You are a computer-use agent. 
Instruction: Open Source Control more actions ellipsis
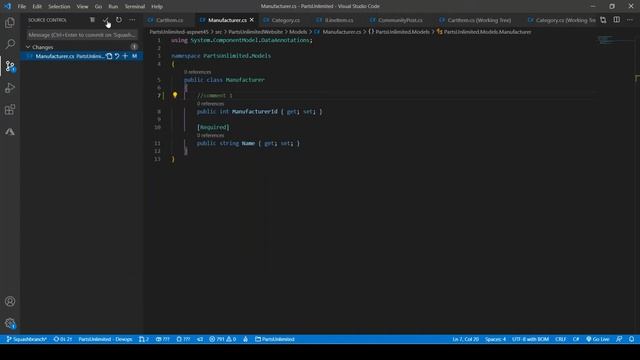pyautogui.click(x=132, y=20)
